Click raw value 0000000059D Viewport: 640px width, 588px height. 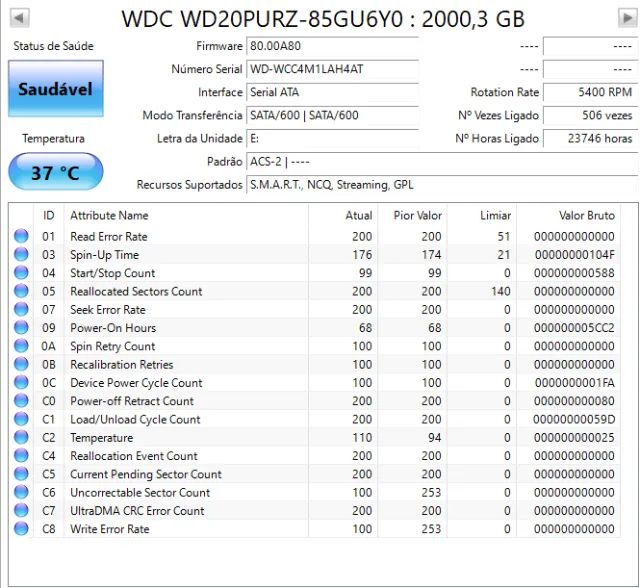[x=574, y=419]
